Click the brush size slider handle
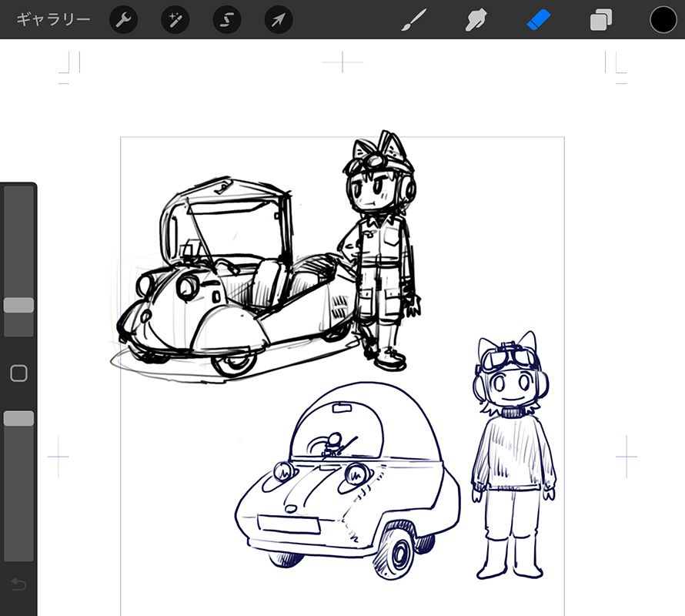The height and width of the screenshot is (616, 685). click(18, 306)
